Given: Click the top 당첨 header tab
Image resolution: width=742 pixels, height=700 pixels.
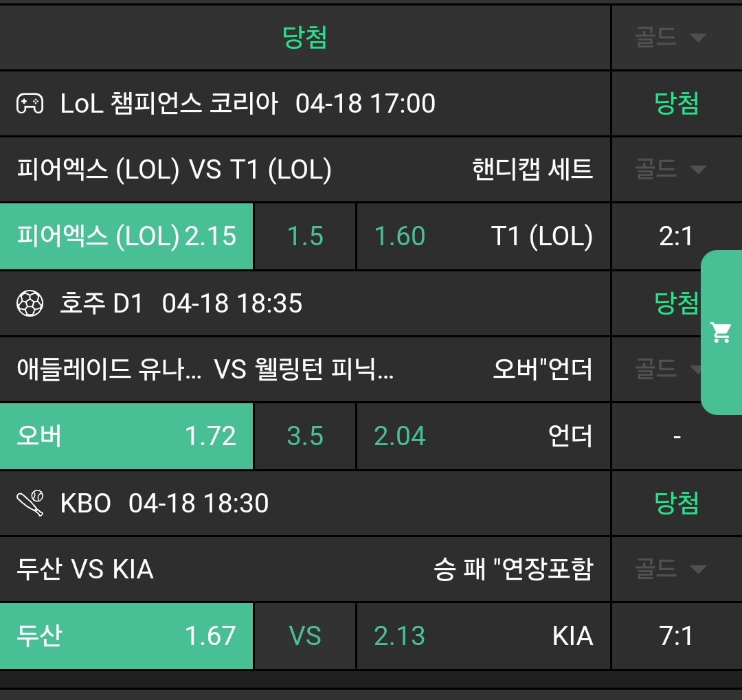Looking at the screenshot, I should click(305, 37).
